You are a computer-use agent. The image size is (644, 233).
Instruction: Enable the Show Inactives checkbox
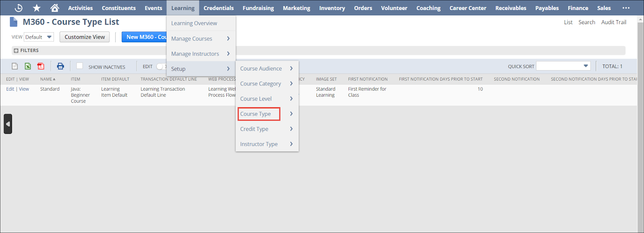[x=80, y=66]
